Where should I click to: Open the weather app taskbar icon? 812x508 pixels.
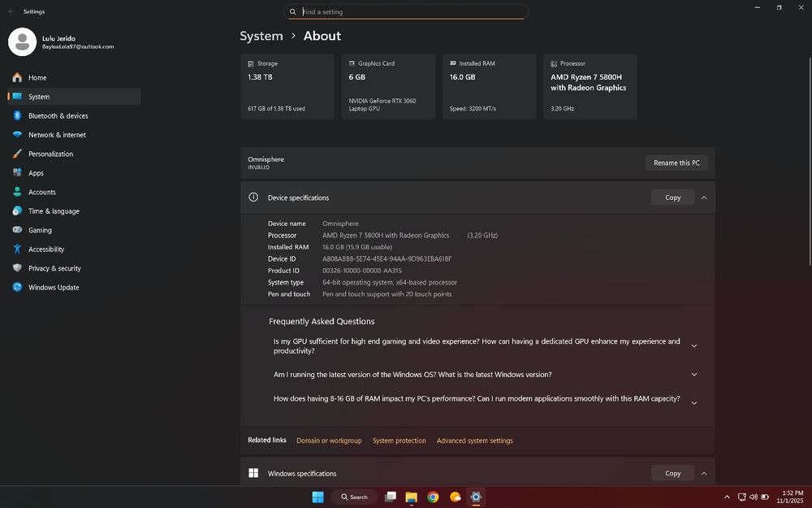pos(456,497)
